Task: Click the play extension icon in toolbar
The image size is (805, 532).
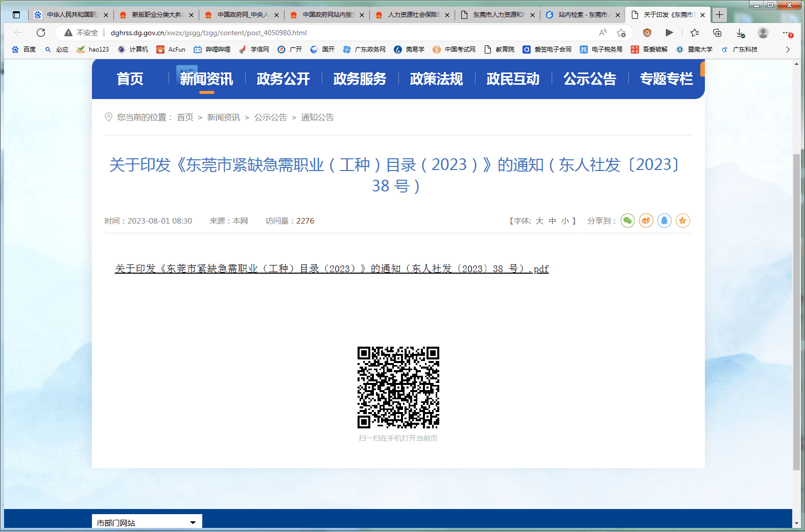Action: [x=669, y=33]
